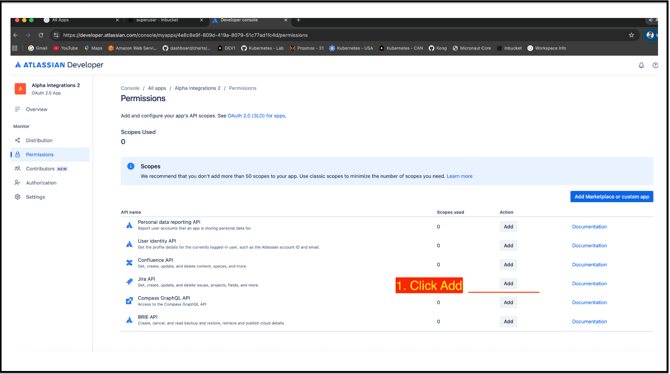Open the Kubernetes - Lab bookmark
The width and height of the screenshot is (670, 374).
point(262,48)
